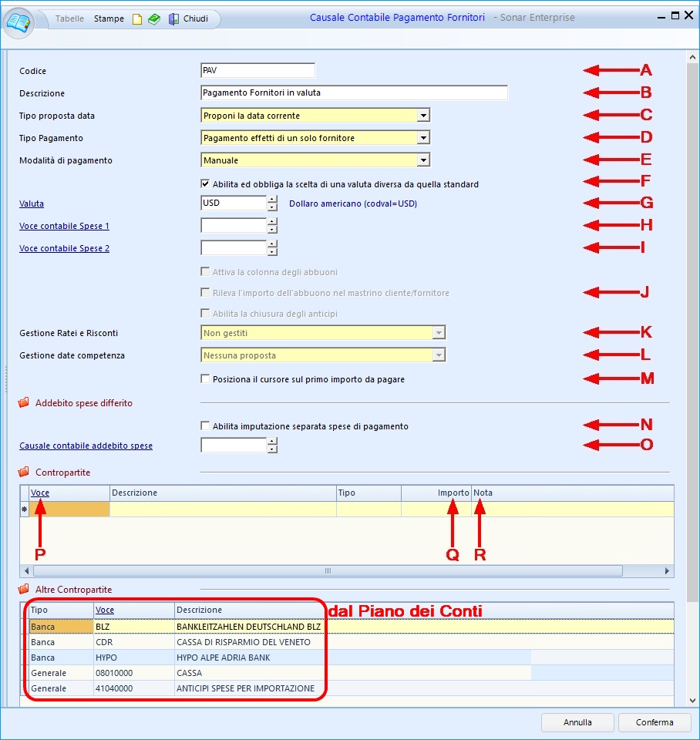This screenshot has height=740, width=700.
Task: Click the Sonar book application logo
Action: pos(19,20)
